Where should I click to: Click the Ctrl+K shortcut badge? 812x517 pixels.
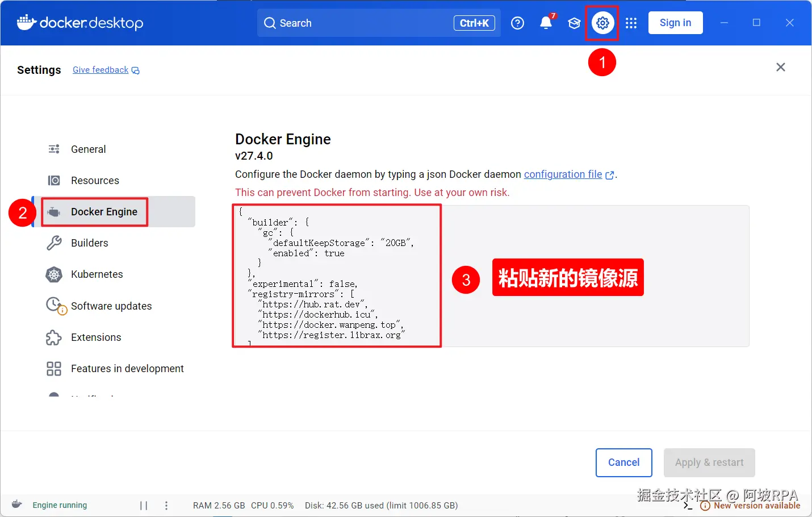(x=474, y=23)
